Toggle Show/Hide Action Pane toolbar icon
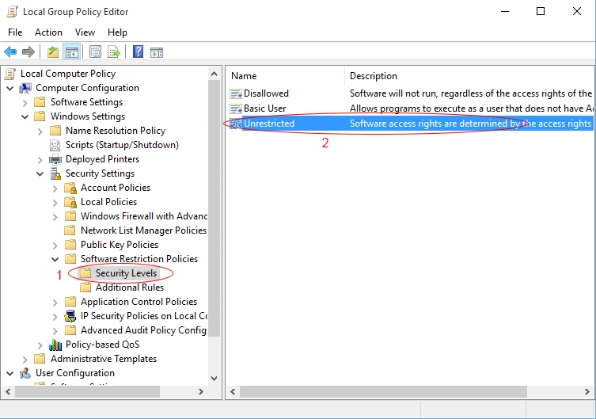 [156, 52]
